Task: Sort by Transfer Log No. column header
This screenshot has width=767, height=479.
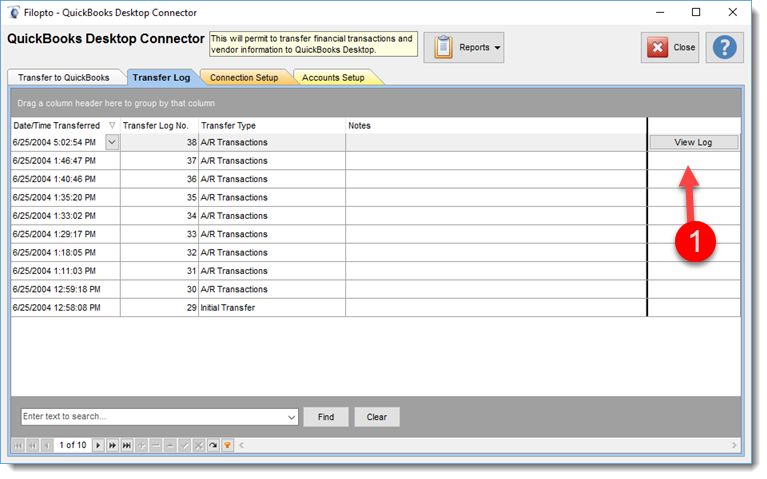Action: point(159,126)
